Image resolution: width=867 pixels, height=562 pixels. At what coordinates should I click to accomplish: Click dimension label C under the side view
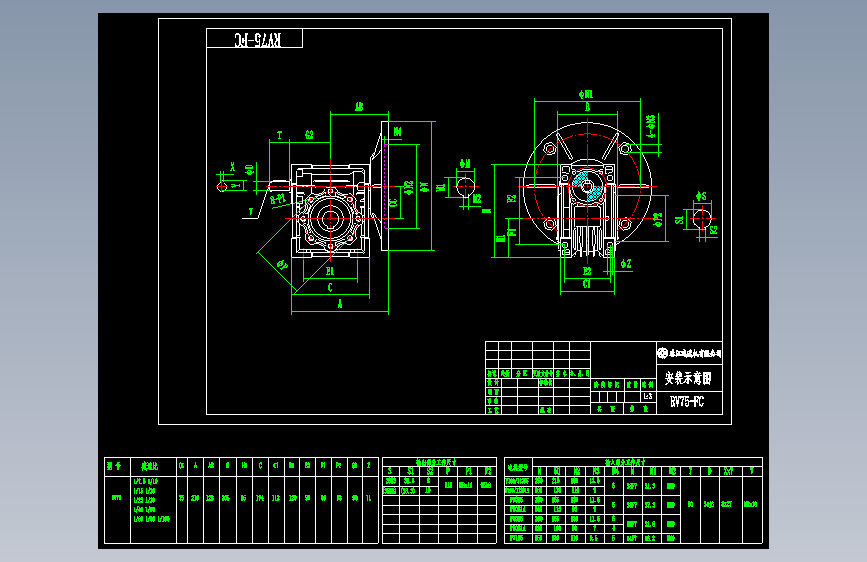coord(330,287)
